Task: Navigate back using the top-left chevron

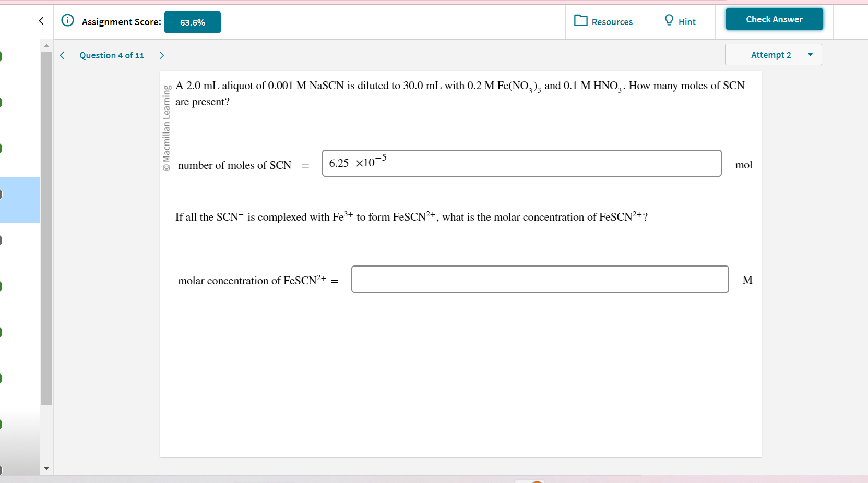Action: pos(41,21)
